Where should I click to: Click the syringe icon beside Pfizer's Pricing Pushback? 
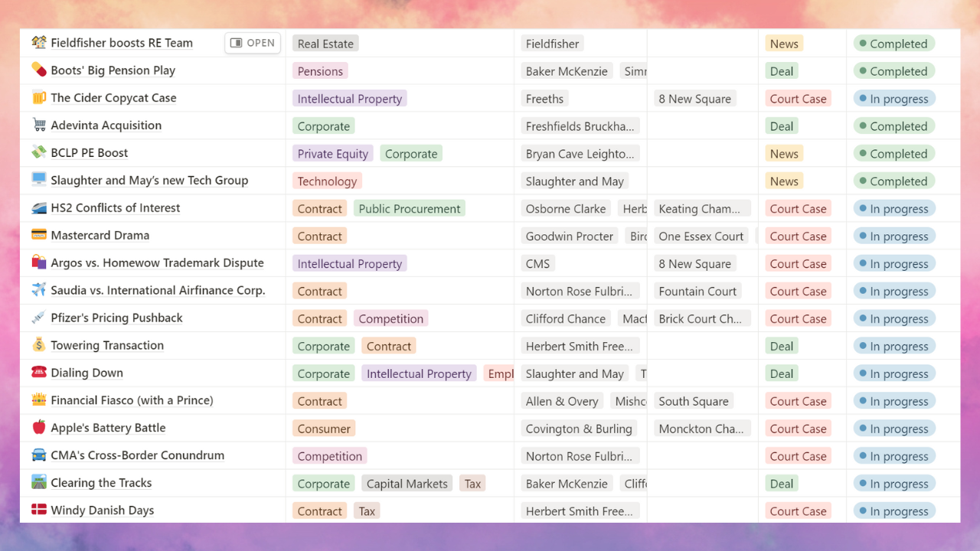(39, 318)
